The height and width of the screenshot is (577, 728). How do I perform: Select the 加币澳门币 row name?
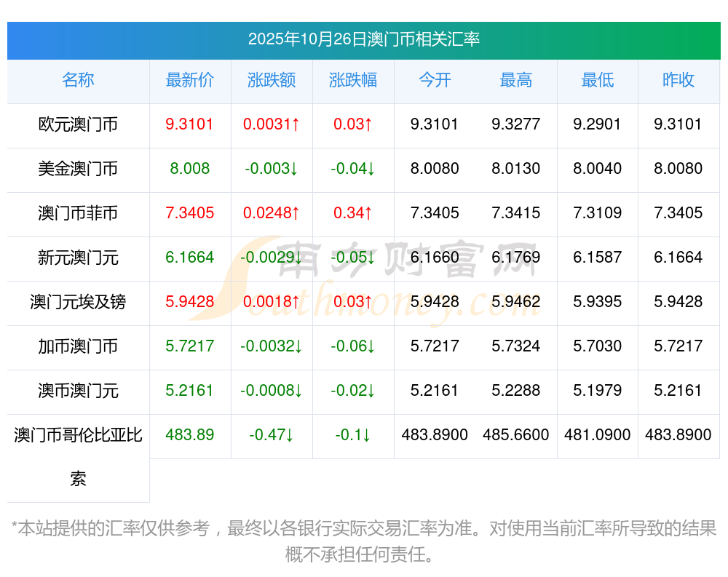[78, 346]
